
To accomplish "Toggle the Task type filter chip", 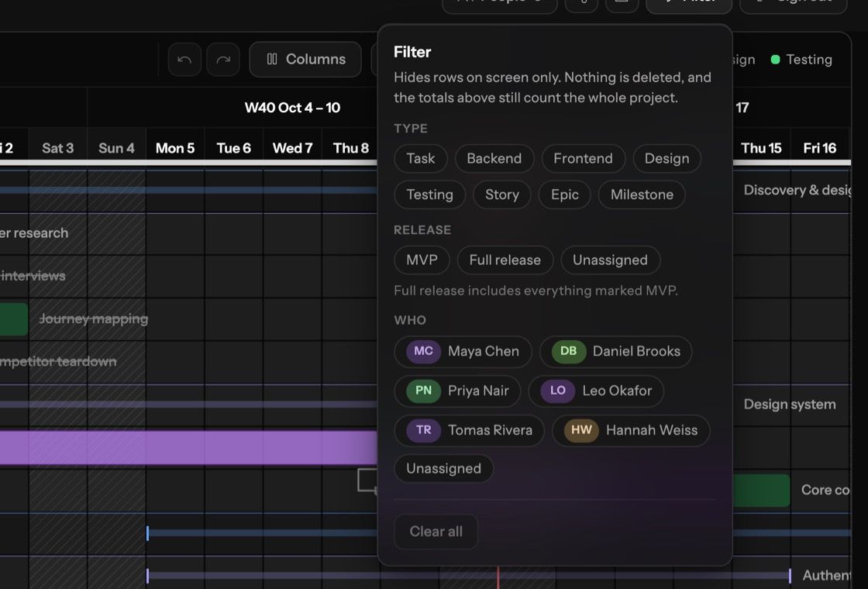I will (x=421, y=158).
